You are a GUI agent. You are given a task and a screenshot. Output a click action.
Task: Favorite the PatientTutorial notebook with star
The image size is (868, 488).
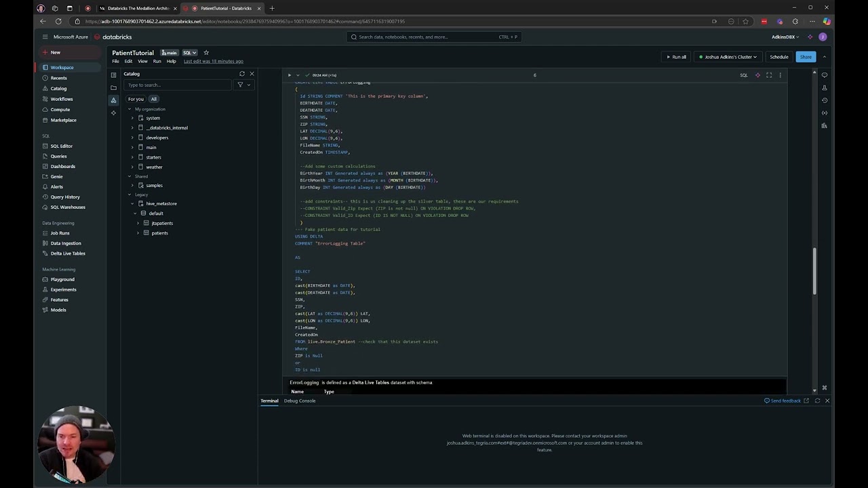tap(206, 53)
